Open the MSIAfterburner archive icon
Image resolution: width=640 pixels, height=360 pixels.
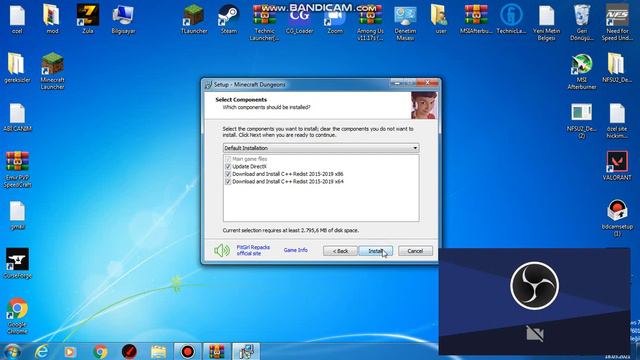tap(476, 19)
